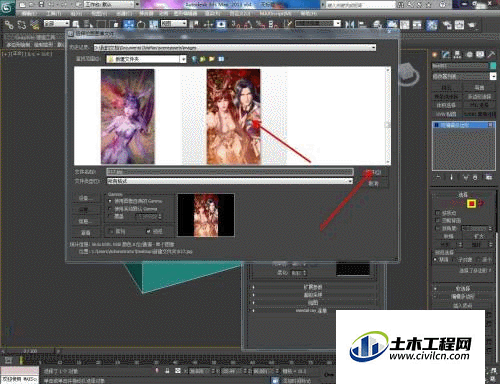Select the Polygon sub-object level icon
500x384 pixels.
tap(471, 203)
